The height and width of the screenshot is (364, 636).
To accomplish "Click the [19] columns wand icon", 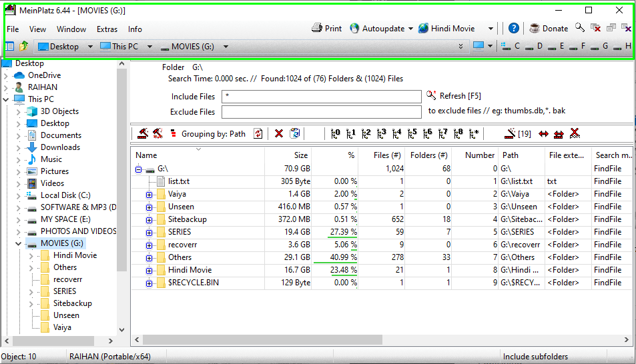I will (x=518, y=133).
